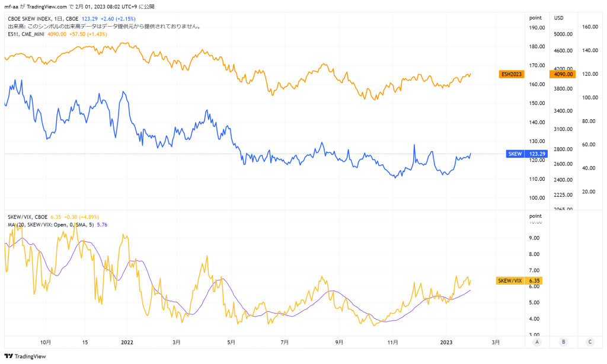Click the TradingView logo icon
The width and height of the screenshot is (607, 364).
click(8, 356)
